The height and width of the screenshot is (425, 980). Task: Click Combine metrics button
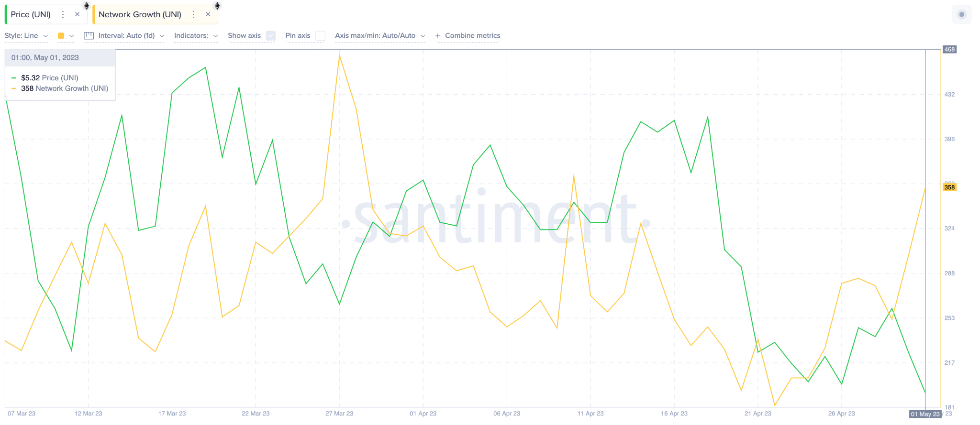472,36
